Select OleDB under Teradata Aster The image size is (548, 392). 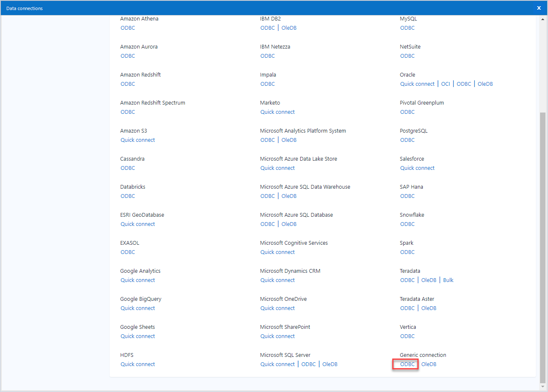click(x=429, y=308)
